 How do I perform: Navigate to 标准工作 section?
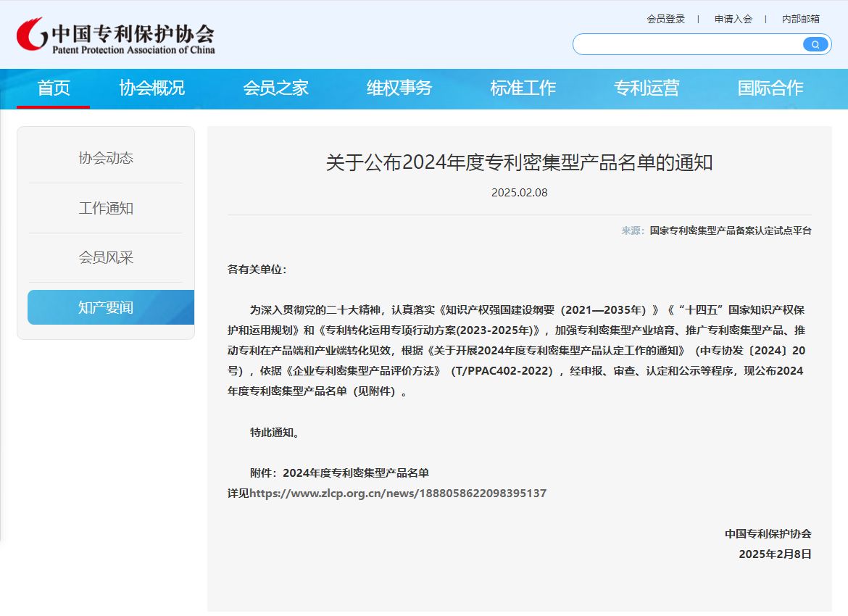(523, 88)
